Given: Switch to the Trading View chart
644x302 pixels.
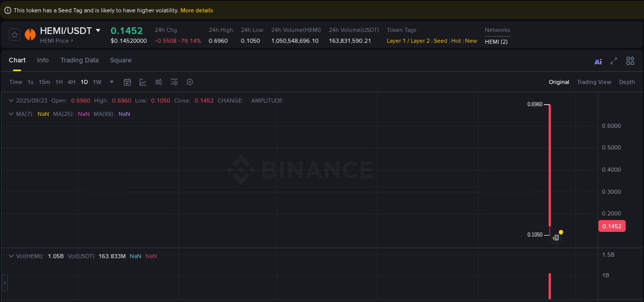Looking at the screenshot, I should (x=594, y=81).
